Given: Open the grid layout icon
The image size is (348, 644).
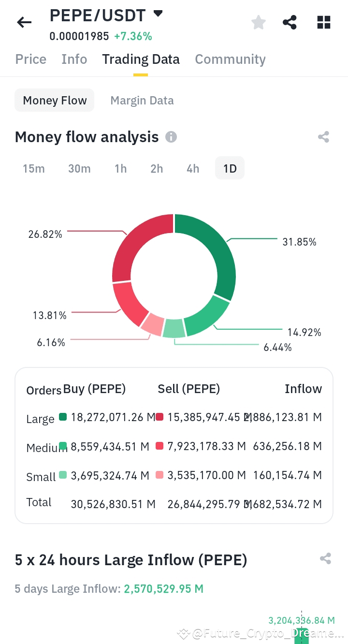Looking at the screenshot, I should pos(323,22).
